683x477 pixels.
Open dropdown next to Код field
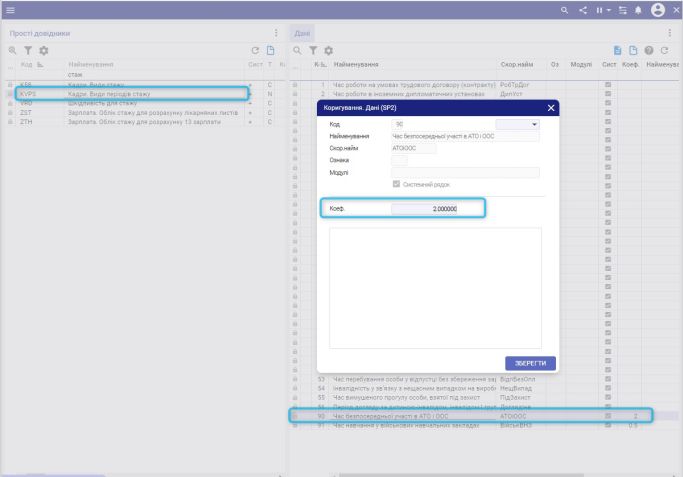tap(534, 124)
